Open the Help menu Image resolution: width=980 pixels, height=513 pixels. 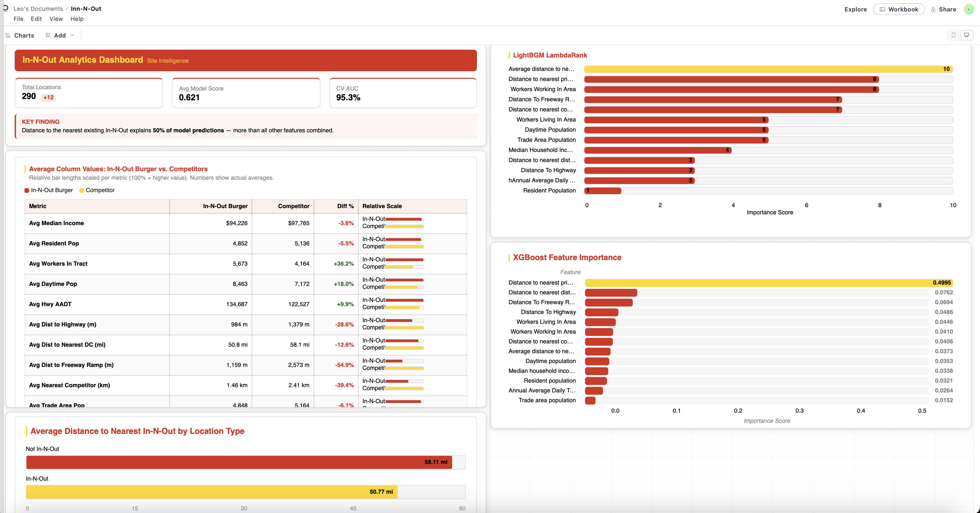pyautogui.click(x=77, y=19)
